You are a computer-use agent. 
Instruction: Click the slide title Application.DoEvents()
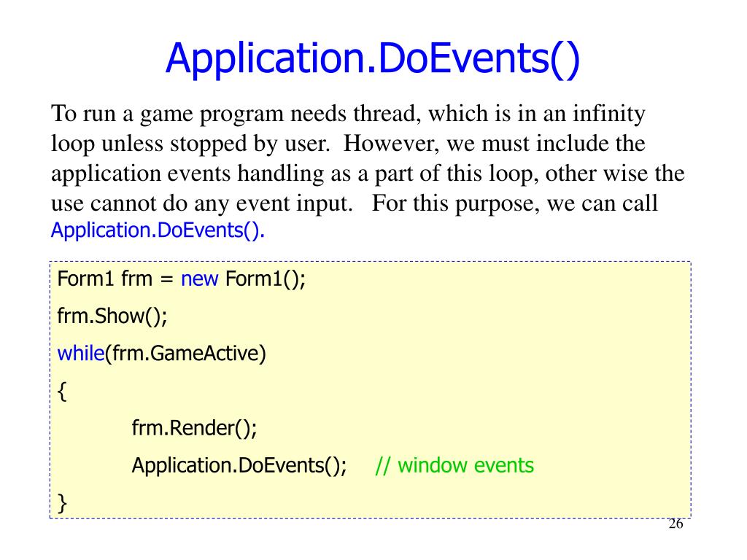click(x=373, y=58)
